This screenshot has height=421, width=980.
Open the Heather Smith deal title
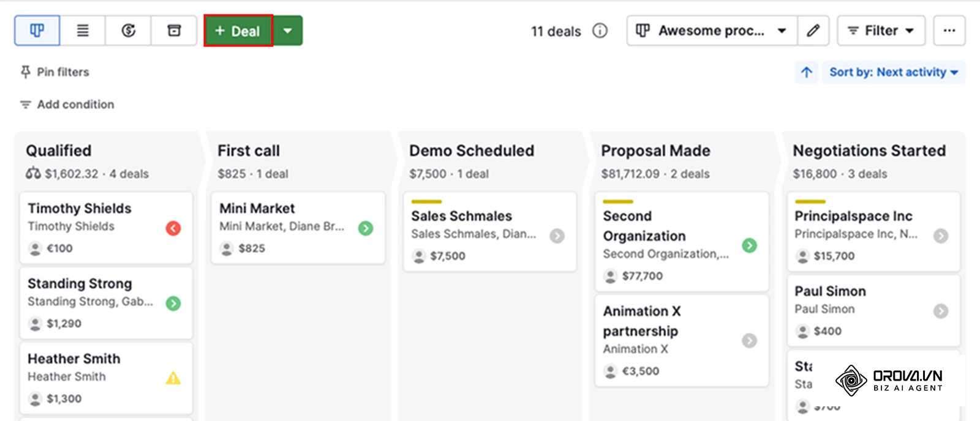click(x=74, y=359)
